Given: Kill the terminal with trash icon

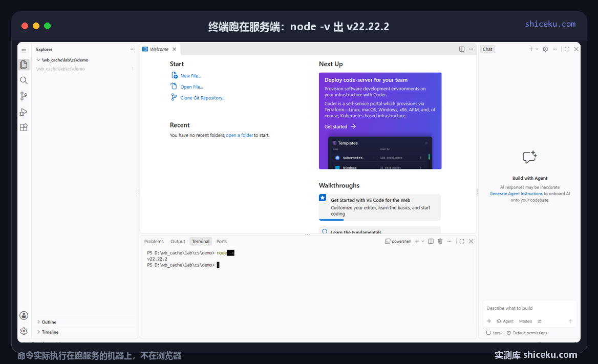Looking at the screenshot, I should [x=440, y=241].
